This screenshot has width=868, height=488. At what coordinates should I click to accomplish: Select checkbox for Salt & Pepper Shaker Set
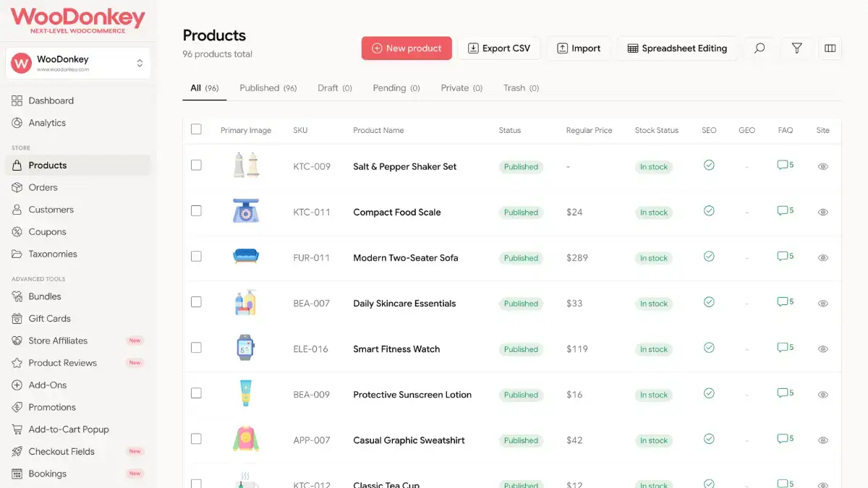coord(196,165)
